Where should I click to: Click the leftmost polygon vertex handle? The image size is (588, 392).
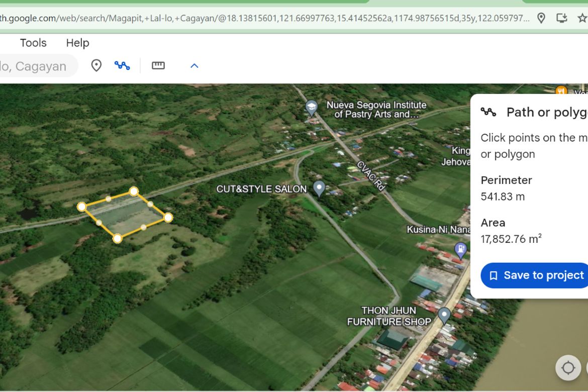82,207
